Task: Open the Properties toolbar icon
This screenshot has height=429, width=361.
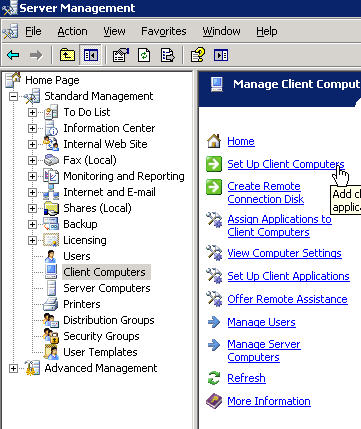Action: [121, 55]
